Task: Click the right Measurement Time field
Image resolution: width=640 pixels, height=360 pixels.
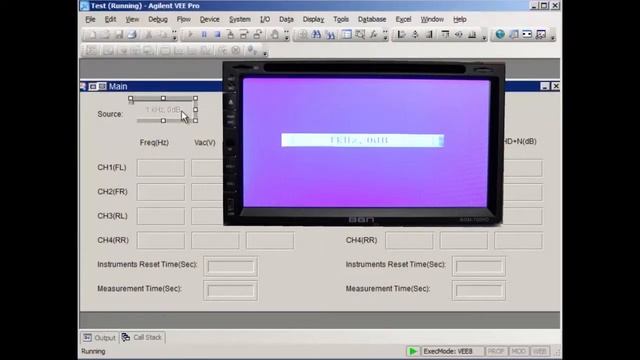Action: (x=479, y=291)
